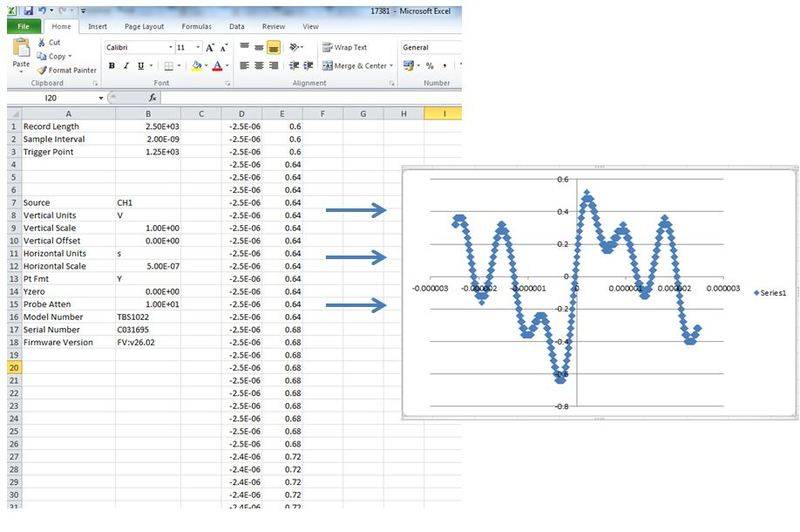Open the File tab
This screenshot has height=532, width=800.
[23, 27]
